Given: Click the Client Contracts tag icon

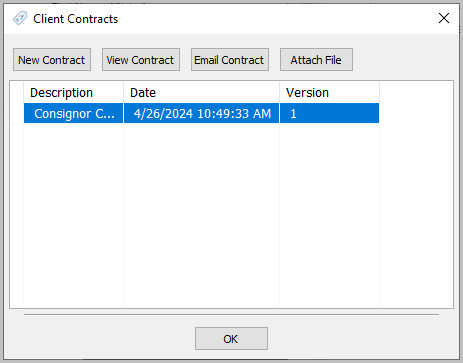Looking at the screenshot, I should point(20,18).
